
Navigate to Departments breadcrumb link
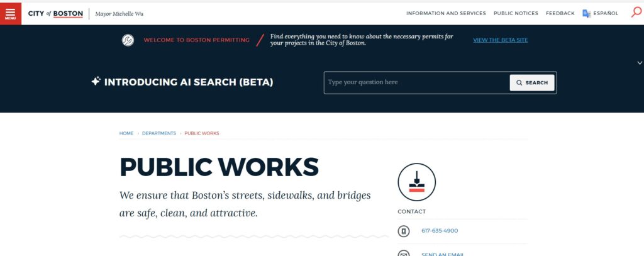159,133
